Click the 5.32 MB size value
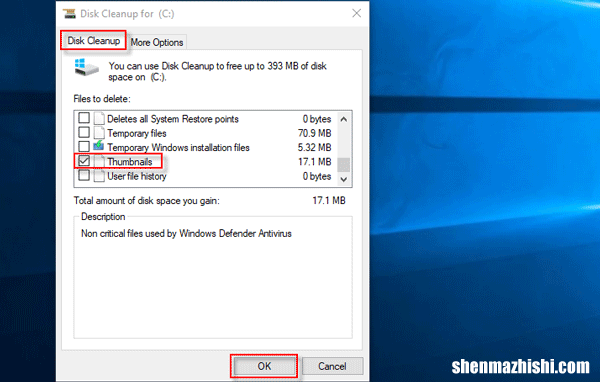The image size is (600, 382). tap(315, 147)
